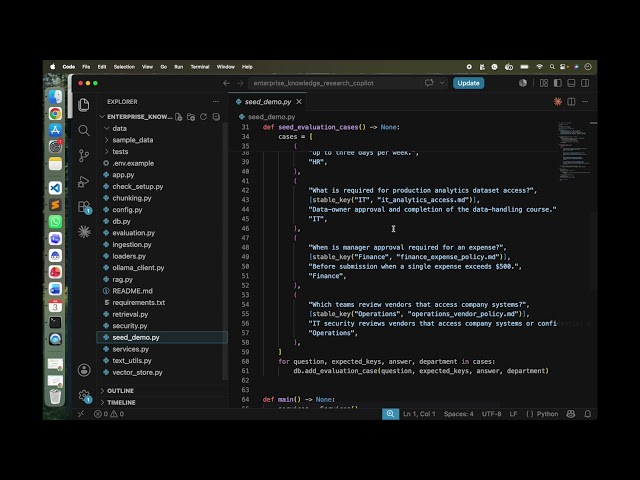The height and width of the screenshot is (480, 640).
Task: Open requirements.txt in the Explorer
Action: pos(139,302)
